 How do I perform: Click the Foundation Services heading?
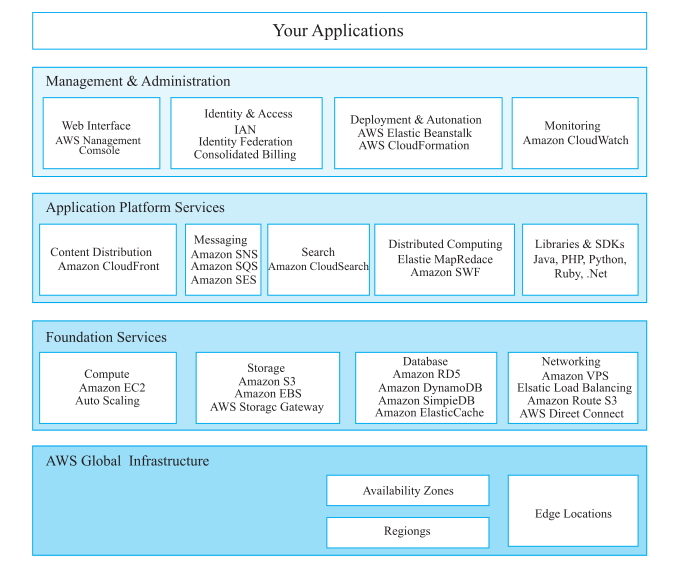106,338
